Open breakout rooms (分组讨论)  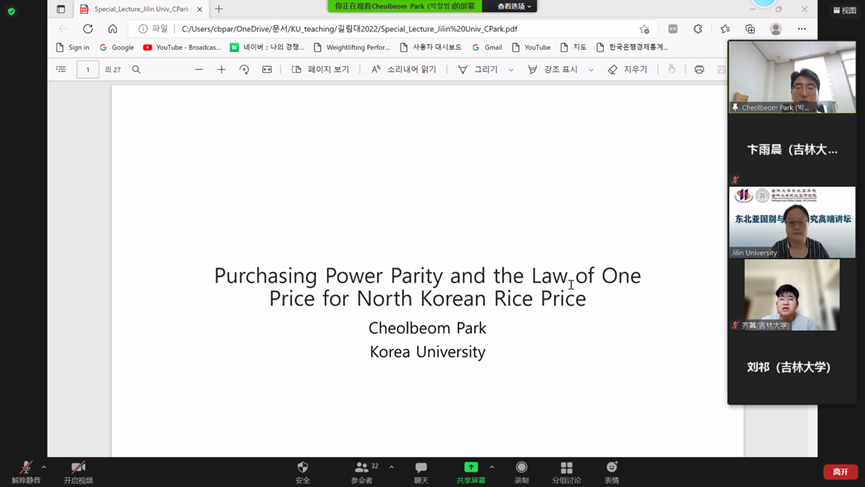(566, 468)
